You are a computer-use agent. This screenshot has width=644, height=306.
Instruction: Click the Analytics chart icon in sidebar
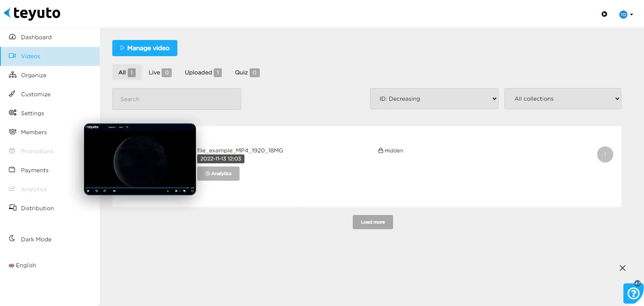coord(12,189)
